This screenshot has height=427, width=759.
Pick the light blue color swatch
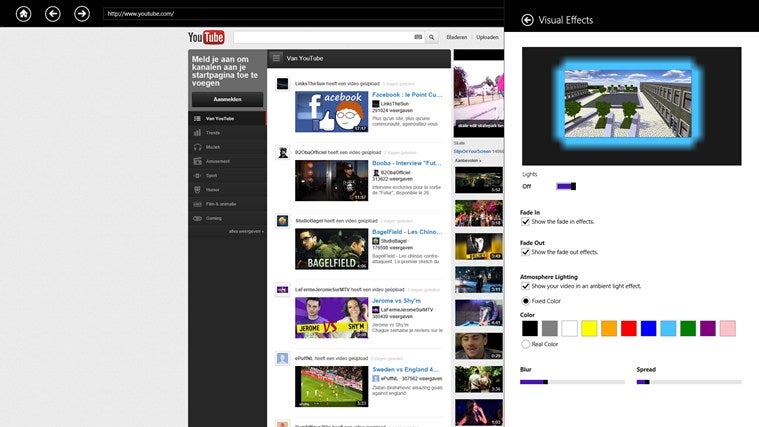(668, 328)
